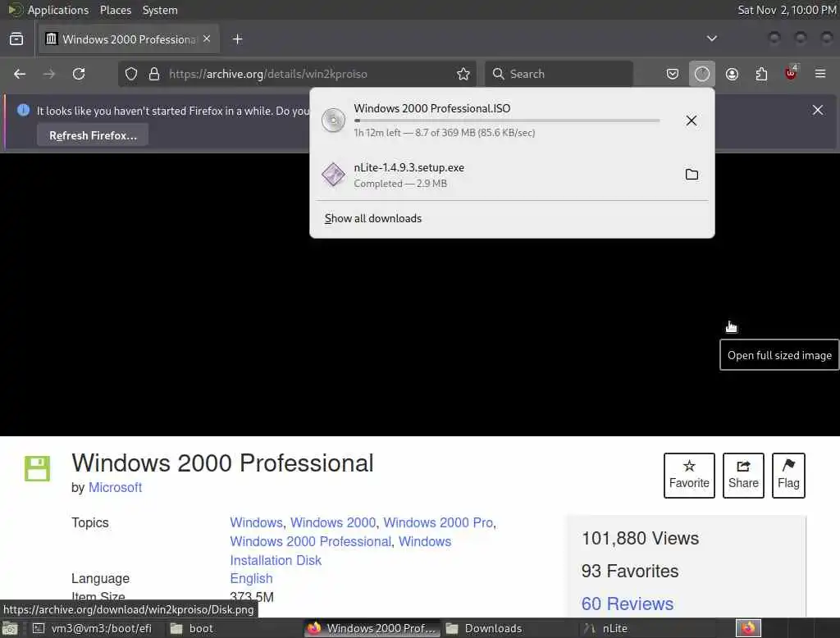
Task: Bookmark this page with the star
Action: coord(463,74)
